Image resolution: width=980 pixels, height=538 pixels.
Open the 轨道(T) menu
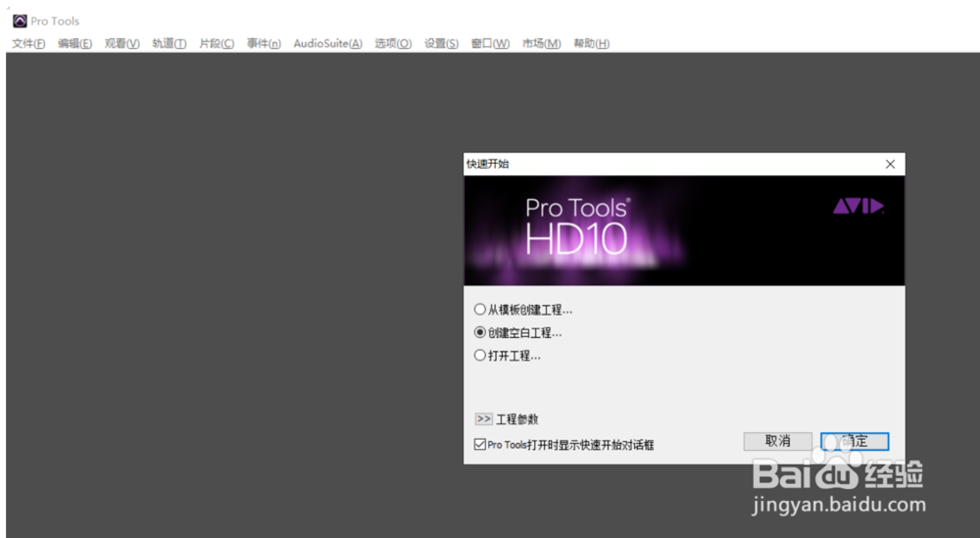170,43
